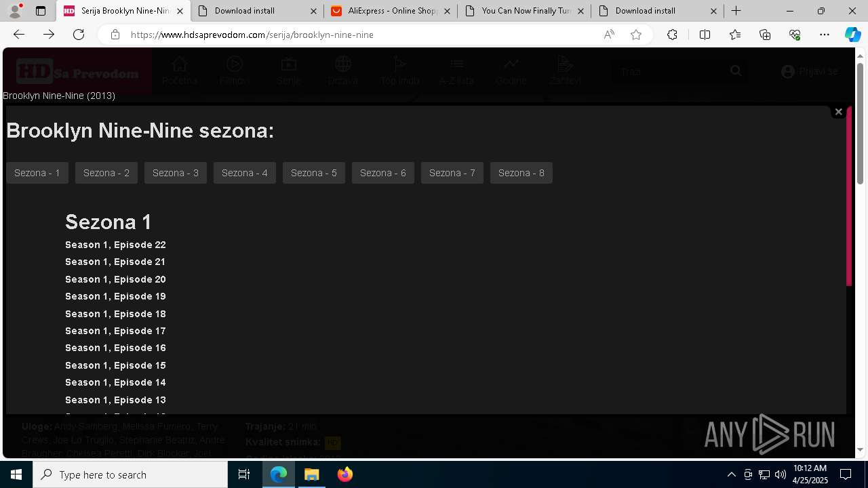Open taskbar clock and date
Screen dimensions: 868x488
pos(810,474)
